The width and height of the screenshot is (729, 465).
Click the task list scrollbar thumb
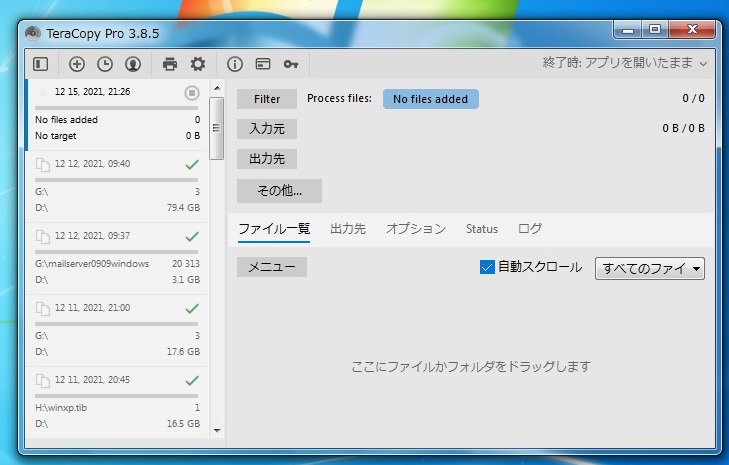coord(217,128)
